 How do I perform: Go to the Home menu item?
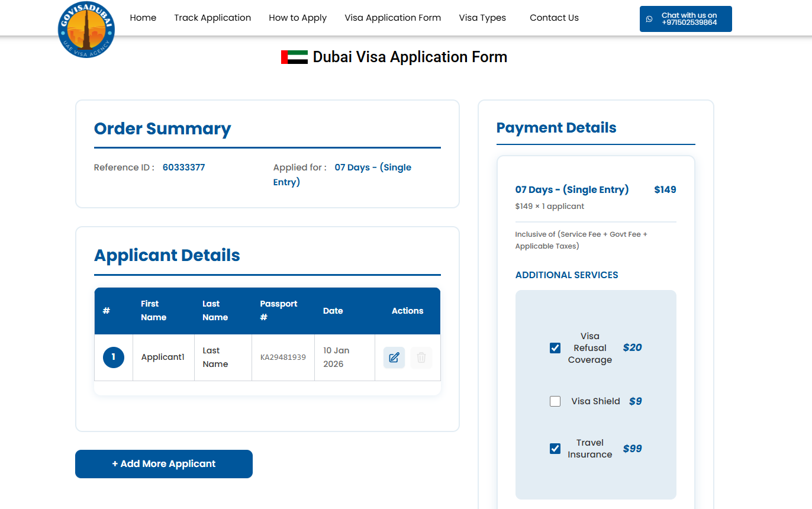tap(143, 18)
